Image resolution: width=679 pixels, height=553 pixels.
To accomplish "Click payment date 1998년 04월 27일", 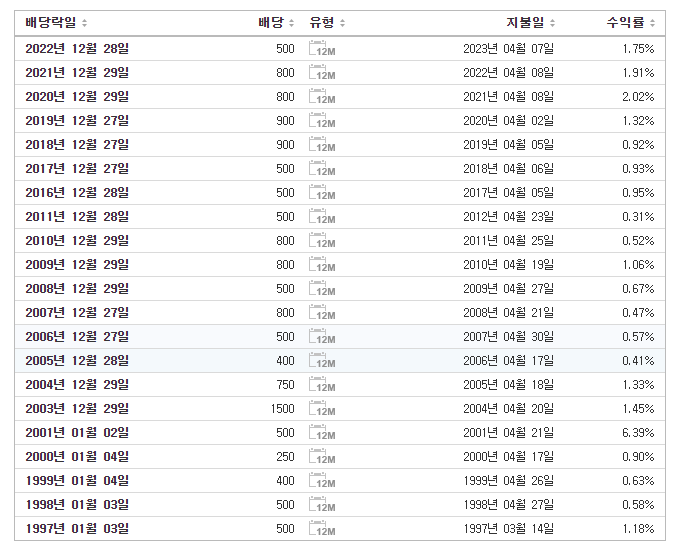I will tap(508, 505).
